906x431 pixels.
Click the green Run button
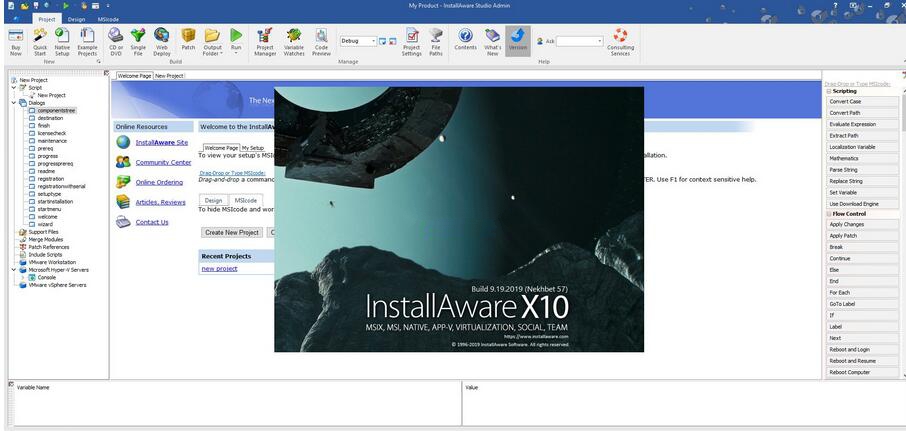[236, 42]
